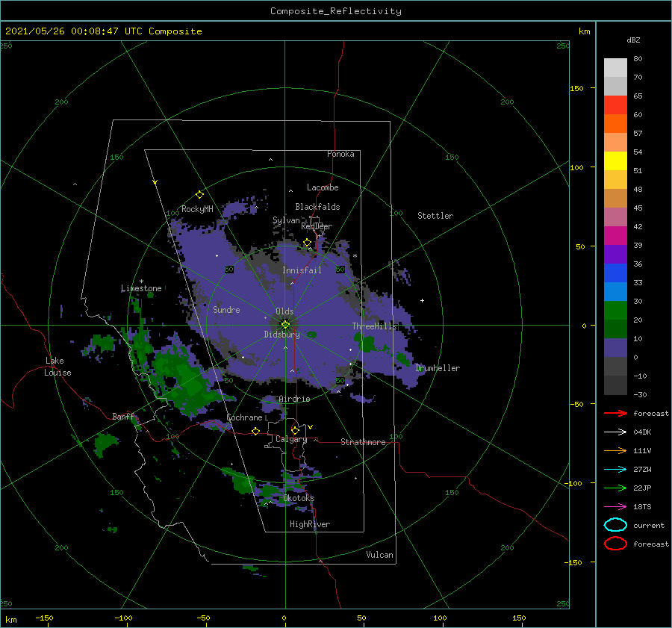Click the magenta 18TS arrow legend icon
The width and height of the screenshot is (672, 628).
pyautogui.click(x=615, y=507)
